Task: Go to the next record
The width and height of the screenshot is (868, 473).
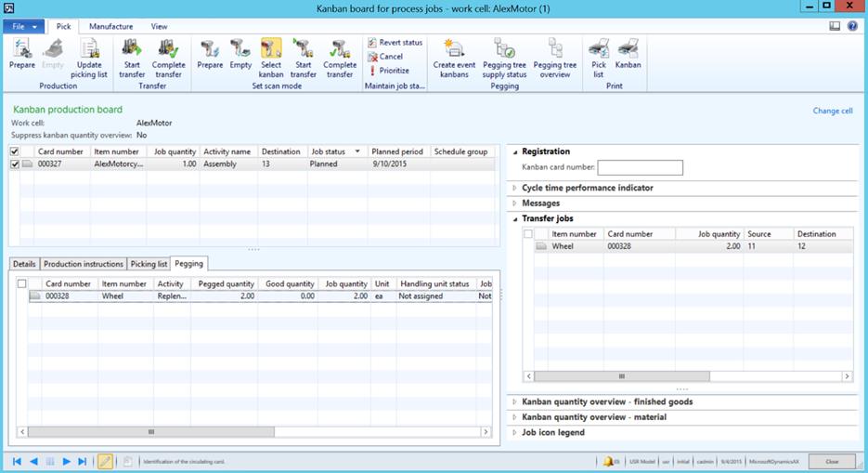Action: (x=67, y=461)
